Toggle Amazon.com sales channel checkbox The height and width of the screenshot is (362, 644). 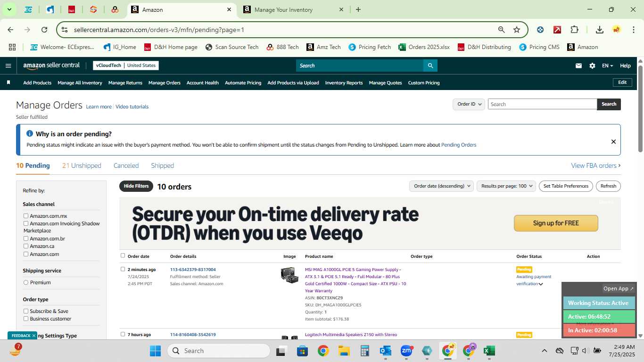tap(26, 254)
